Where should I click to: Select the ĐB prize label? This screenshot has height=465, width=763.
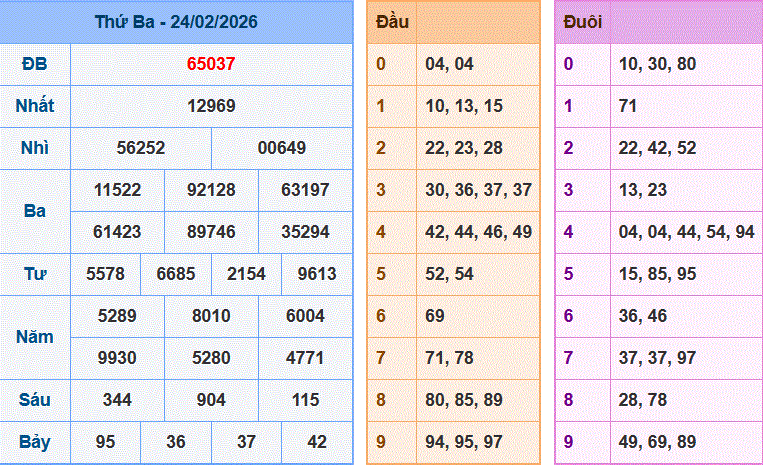pyautogui.click(x=35, y=64)
